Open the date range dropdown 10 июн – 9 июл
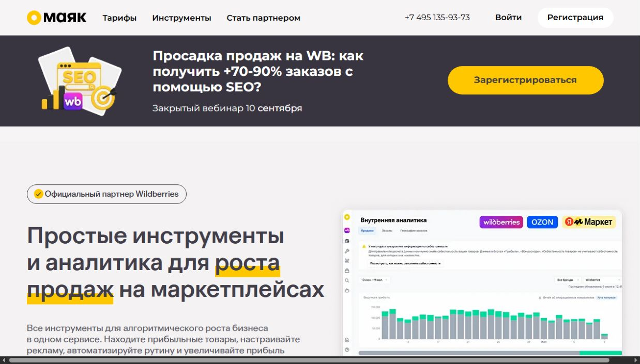 pos(374,280)
